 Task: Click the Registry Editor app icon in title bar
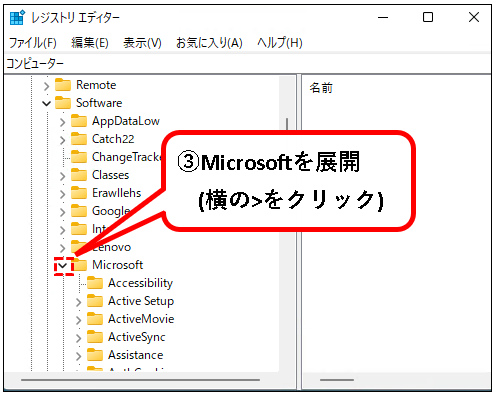click(17, 18)
